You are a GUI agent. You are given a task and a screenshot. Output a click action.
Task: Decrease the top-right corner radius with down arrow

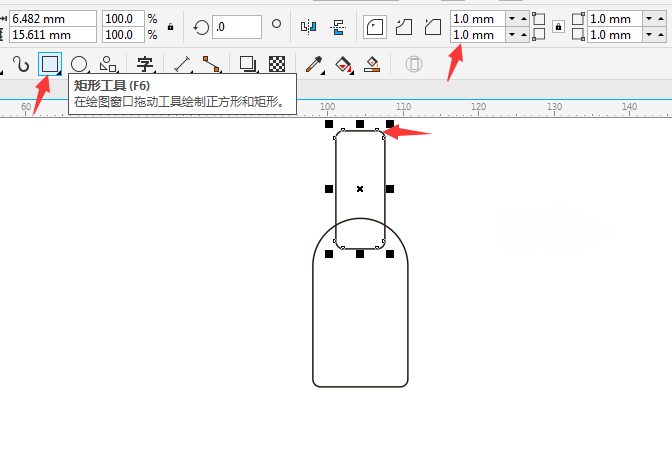(649, 19)
